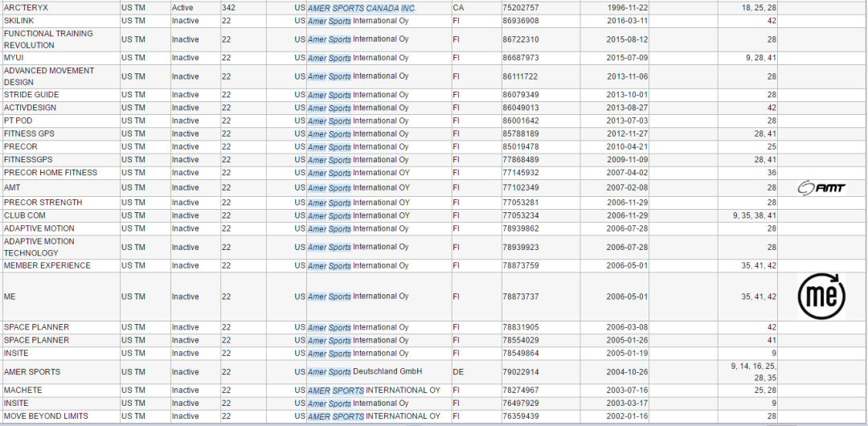Viewport: 868px width, 426px height.
Task: Click serial number 85788189
Action: [520, 133]
